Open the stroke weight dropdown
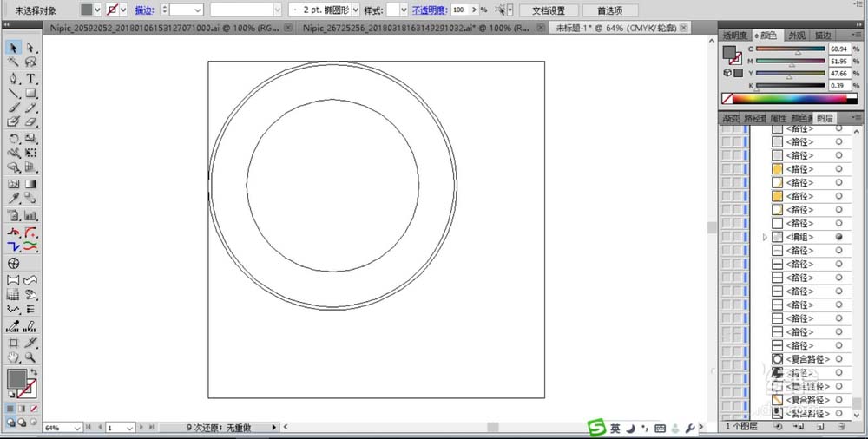868x439 pixels. pyautogui.click(x=198, y=10)
